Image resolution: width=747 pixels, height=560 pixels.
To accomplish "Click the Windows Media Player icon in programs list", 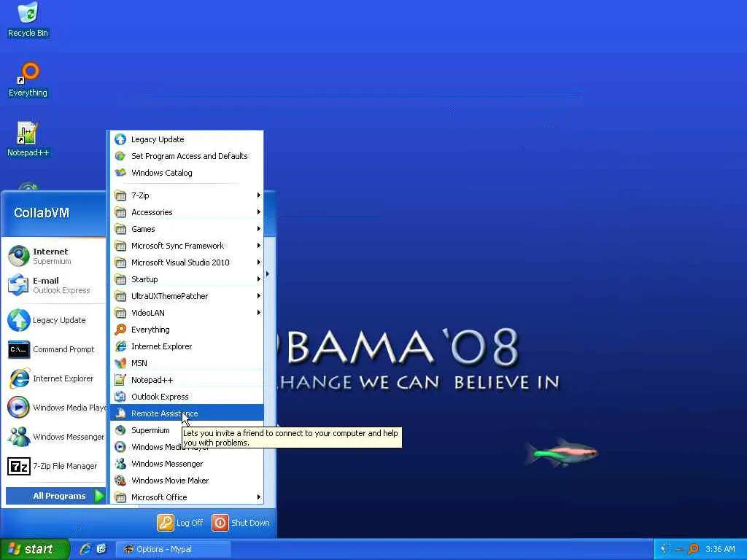I will (120, 447).
